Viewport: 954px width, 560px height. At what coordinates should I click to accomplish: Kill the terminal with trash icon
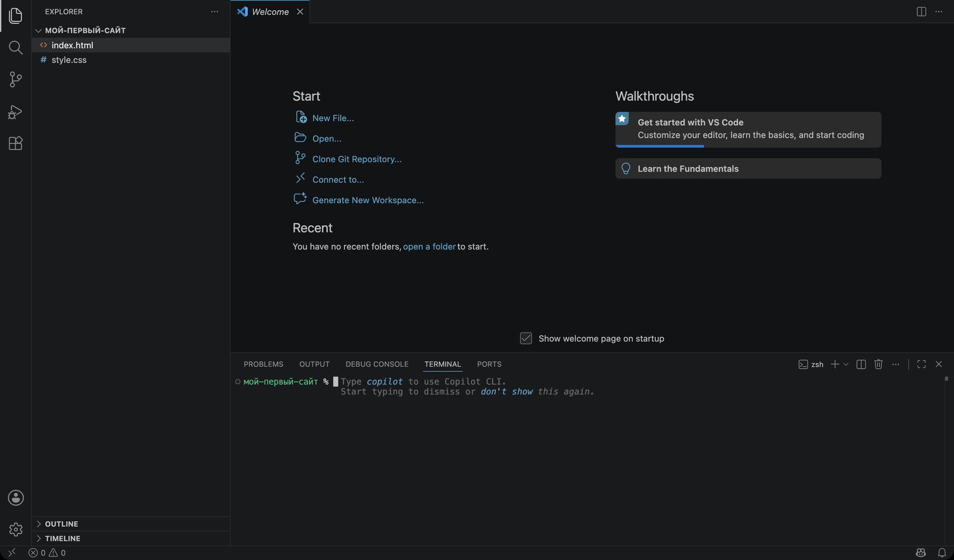[x=878, y=364]
